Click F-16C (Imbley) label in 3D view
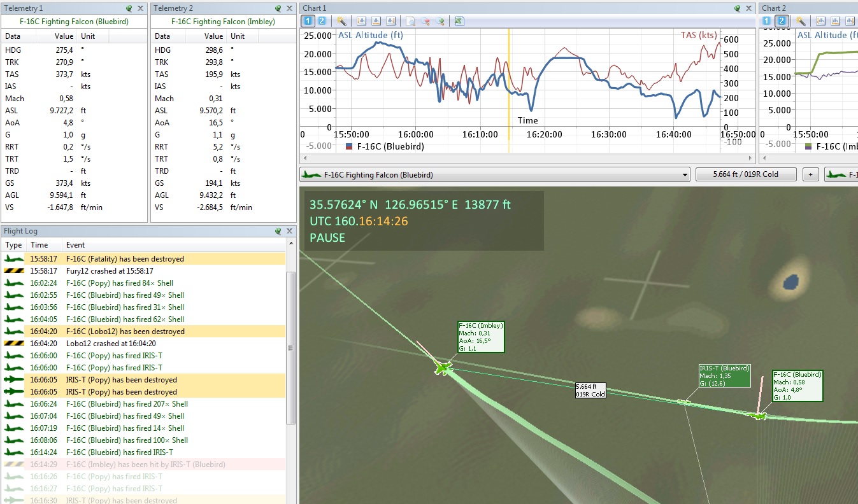 pos(481,337)
